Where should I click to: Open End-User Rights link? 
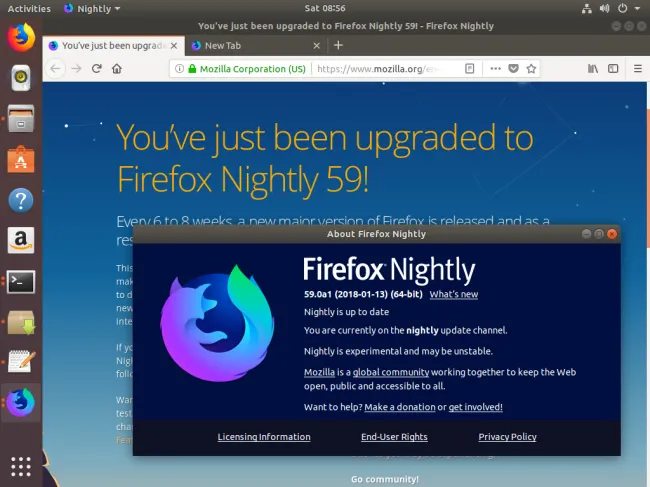point(394,437)
